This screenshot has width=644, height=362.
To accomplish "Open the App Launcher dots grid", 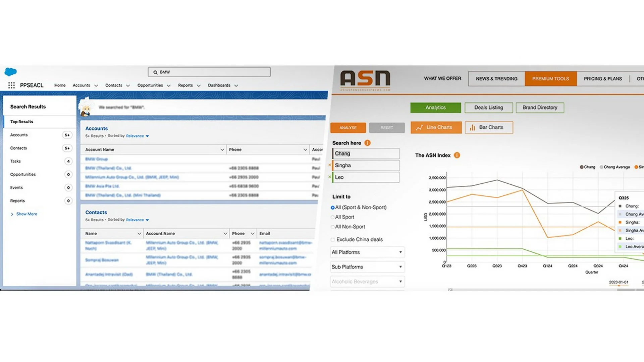I will (x=11, y=85).
